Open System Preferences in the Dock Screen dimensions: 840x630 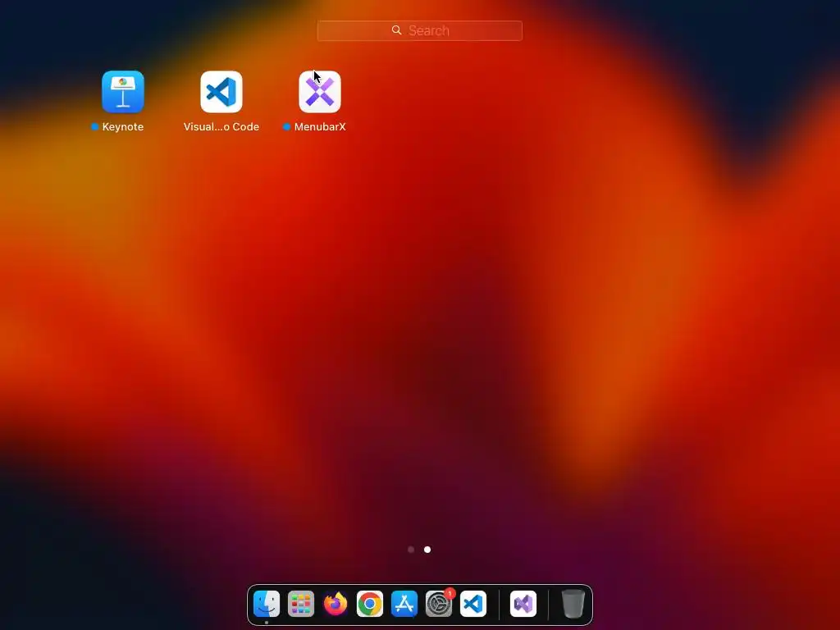[x=439, y=604]
